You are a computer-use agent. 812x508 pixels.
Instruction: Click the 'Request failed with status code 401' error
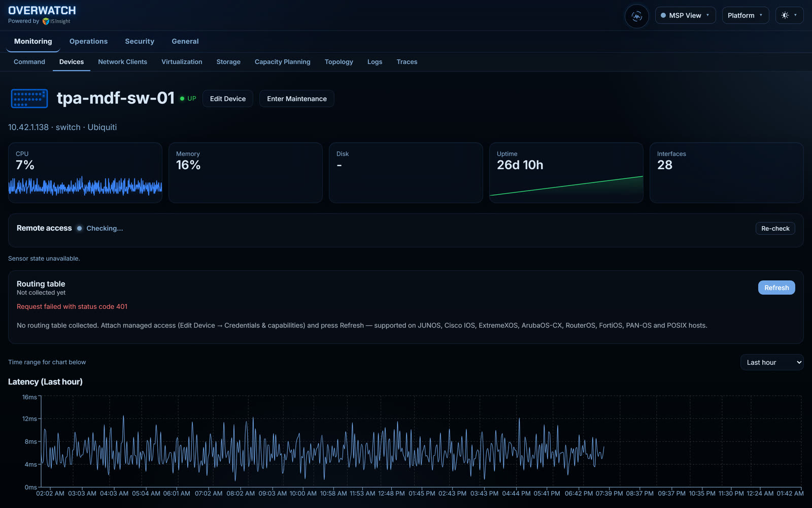click(72, 306)
